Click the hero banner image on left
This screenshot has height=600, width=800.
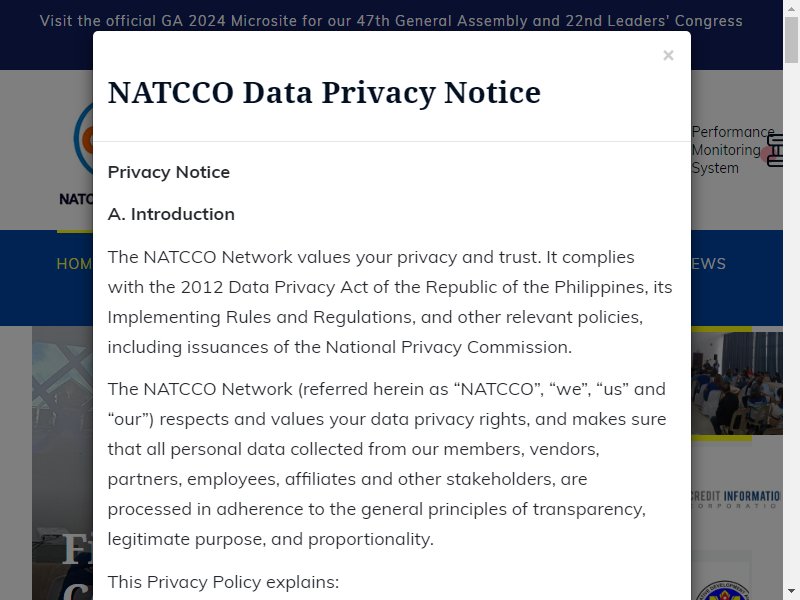[x=62, y=463]
